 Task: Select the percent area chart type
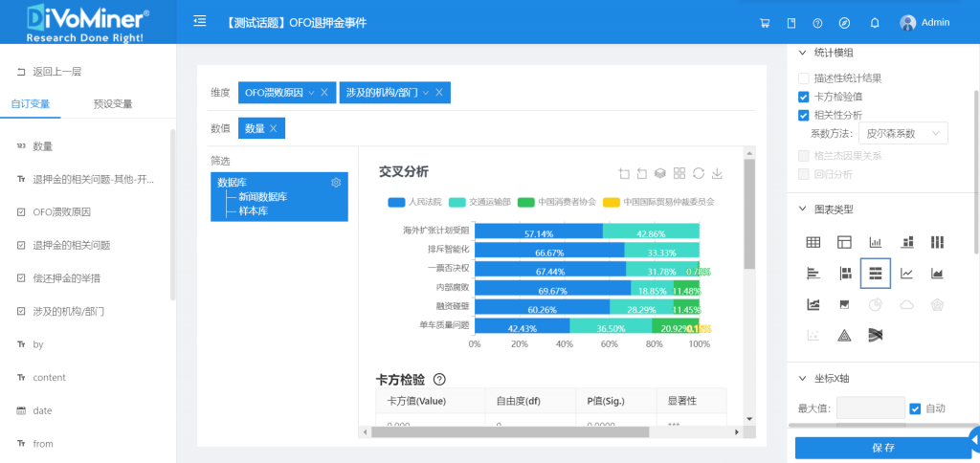(844, 304)
